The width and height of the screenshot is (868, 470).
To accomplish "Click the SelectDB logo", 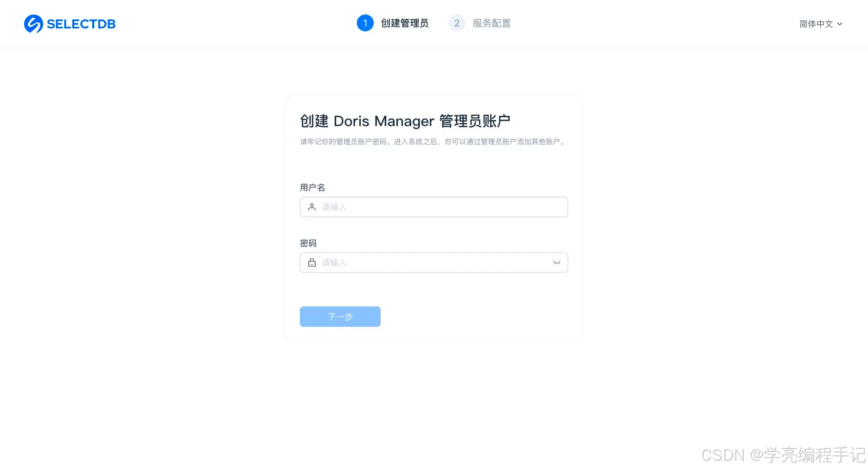I will [x=70, y=24].
